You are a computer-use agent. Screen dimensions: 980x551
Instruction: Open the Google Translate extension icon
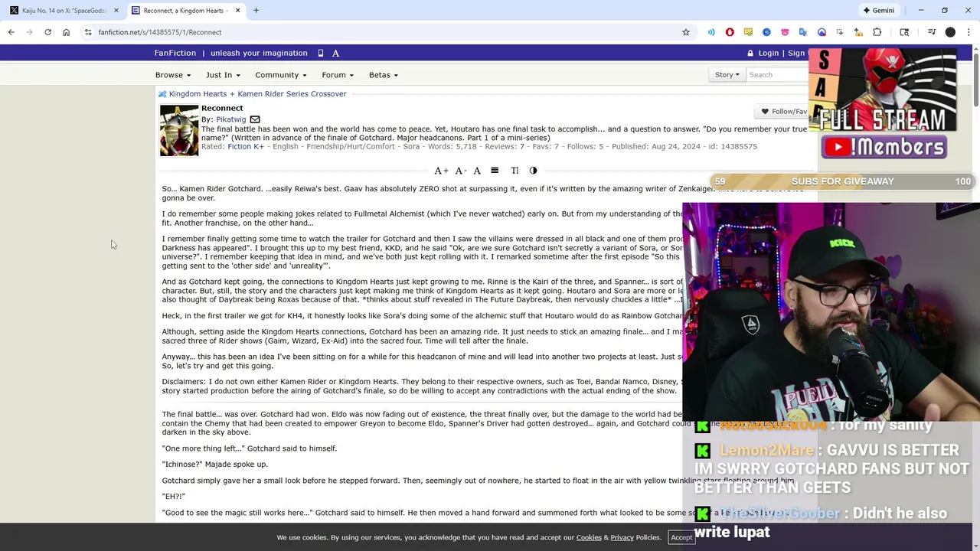pyautogui.click(x=803, y=32)
